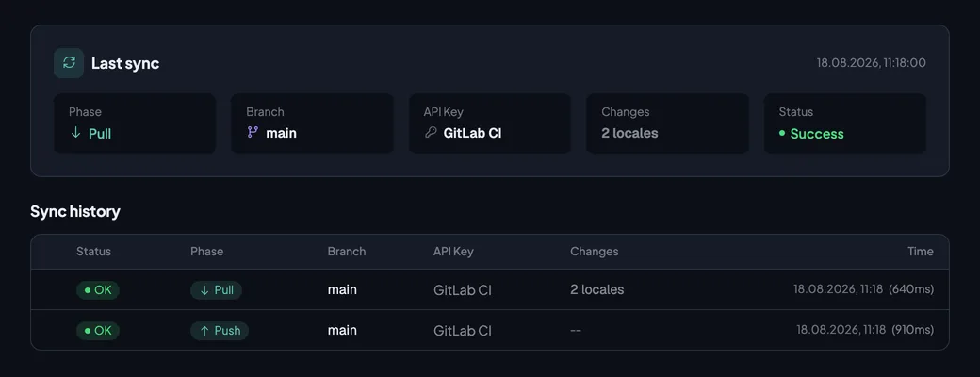Viewport: 980px width, 377px height.
Task: Click the Branch column header in Sync history
Action: (x=347, y=252)
